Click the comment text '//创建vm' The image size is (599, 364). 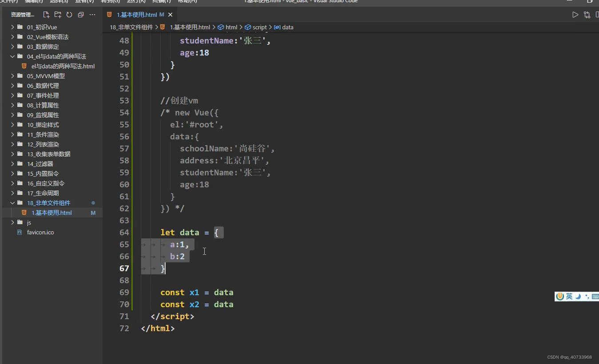(x=179, y=101)
